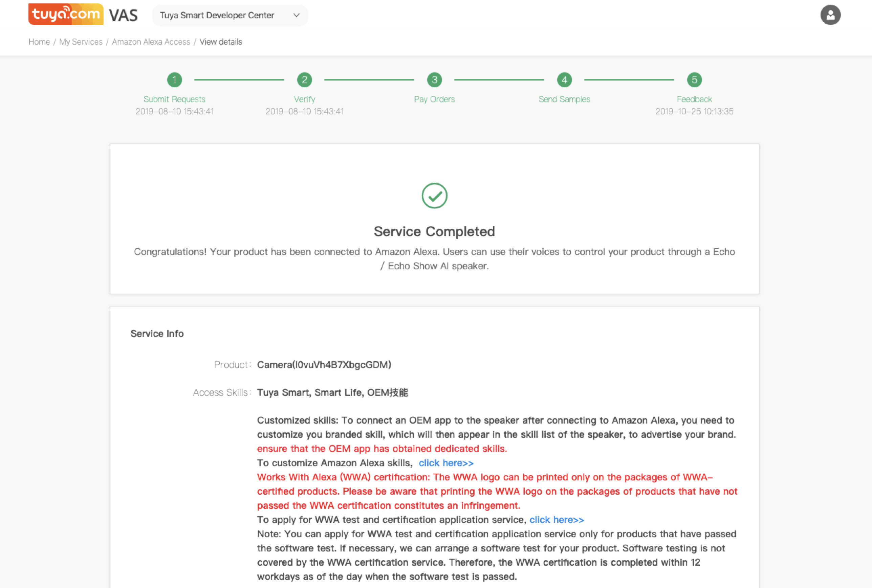Navigate to the Amazon Alexa Access breadcrumb
The width and height of the screenshot is (872, 588).
(x=151, y=42)
